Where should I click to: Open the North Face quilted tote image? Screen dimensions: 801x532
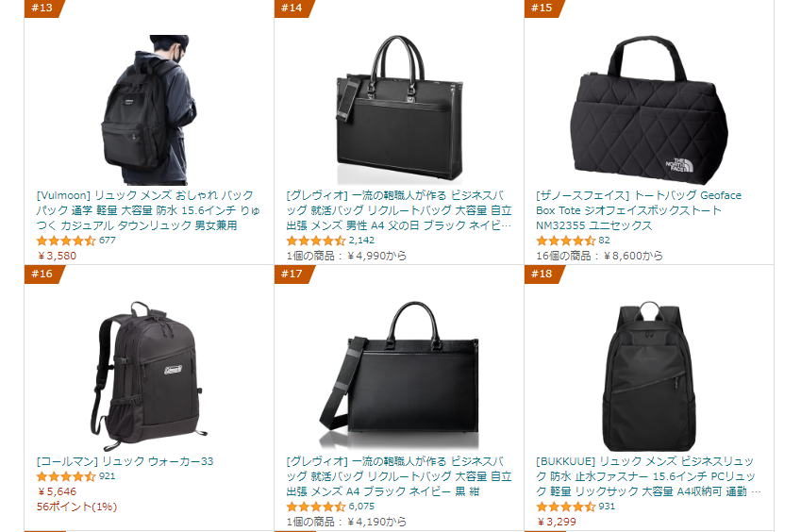point(649,109)
